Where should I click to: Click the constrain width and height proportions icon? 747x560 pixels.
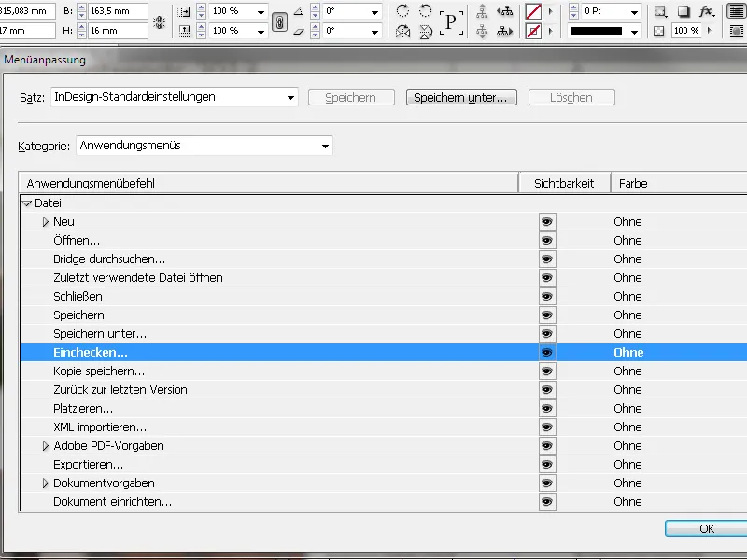click(159, 21)
